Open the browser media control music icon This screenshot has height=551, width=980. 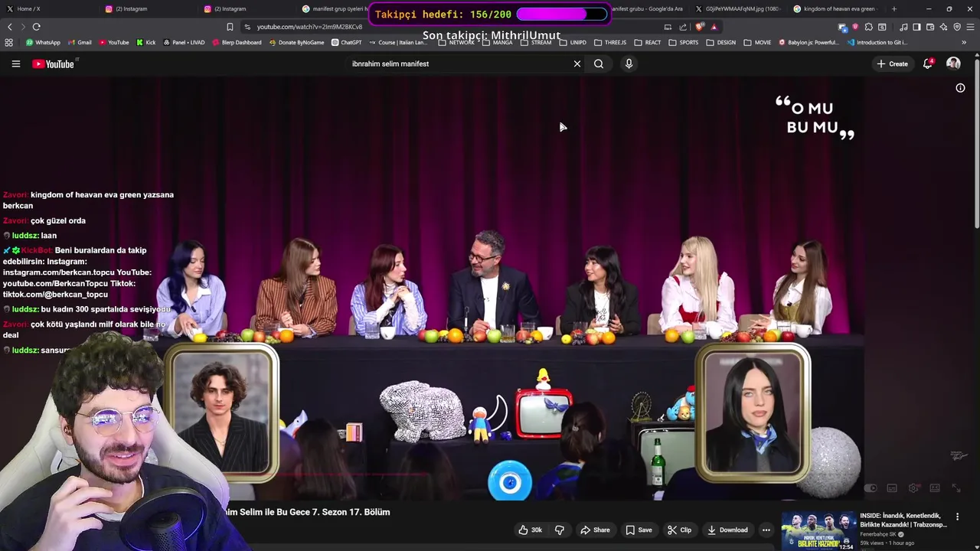click(x=903, y=27)
